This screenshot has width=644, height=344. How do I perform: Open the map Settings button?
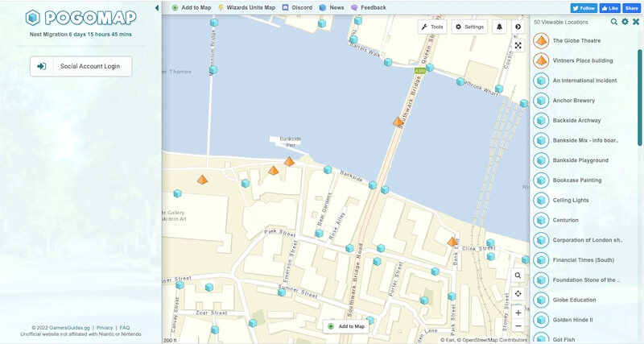pyautogui.click(x=469, y=27)
